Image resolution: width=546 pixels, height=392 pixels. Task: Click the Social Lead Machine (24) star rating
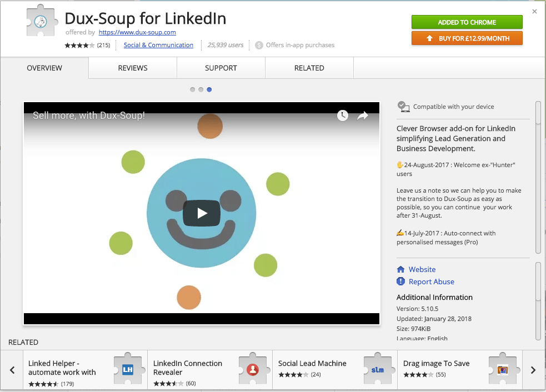click(x=299, y=375)
